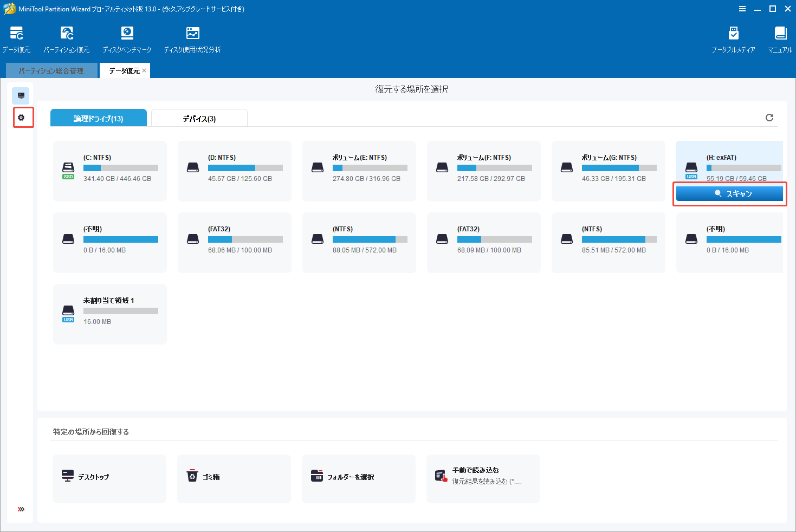Select the C: NTFS drive card
Image resolution: width=796 pixels, height=532 pixels.
tap(110, 171)
